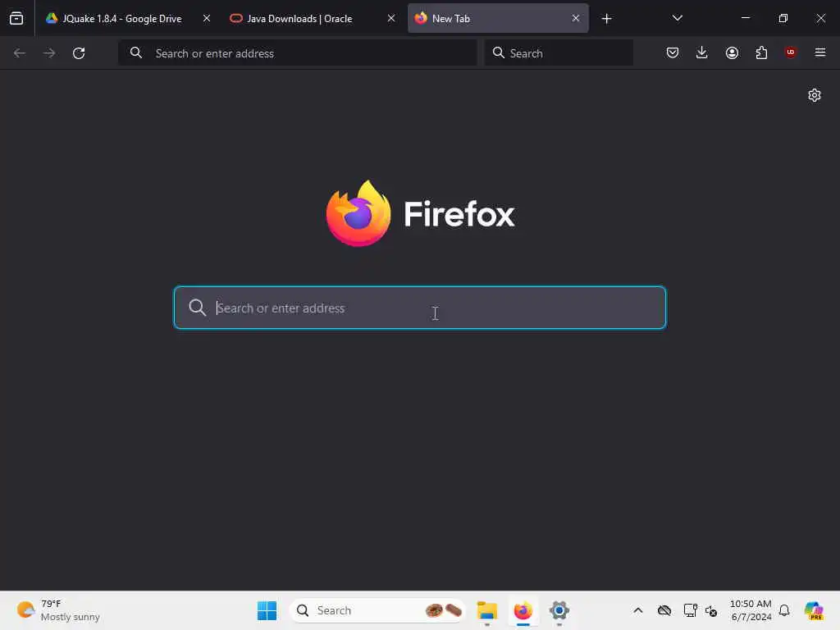Open Save to Pocket button
Viewport: 840px width, 630px height.
click(673, 52)
